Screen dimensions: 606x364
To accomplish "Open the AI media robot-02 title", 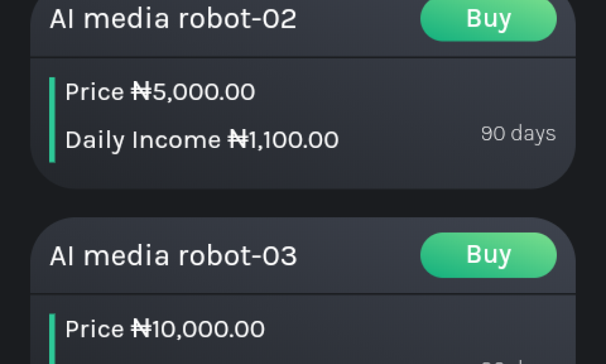I will [x=173, y=19].
